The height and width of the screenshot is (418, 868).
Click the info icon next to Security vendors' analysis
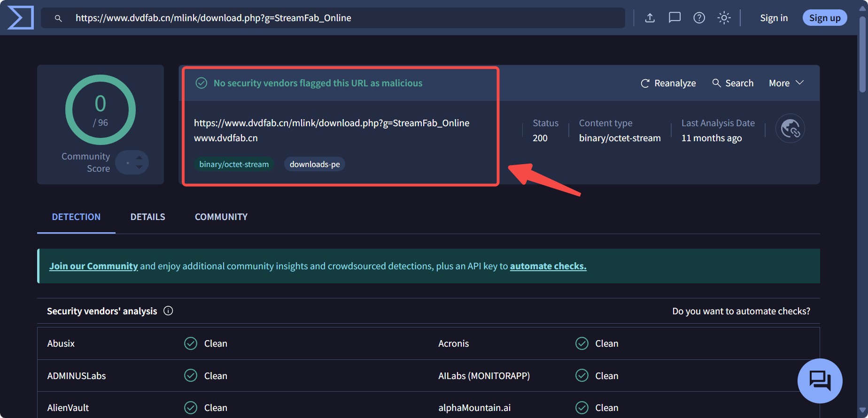point(168,311)
